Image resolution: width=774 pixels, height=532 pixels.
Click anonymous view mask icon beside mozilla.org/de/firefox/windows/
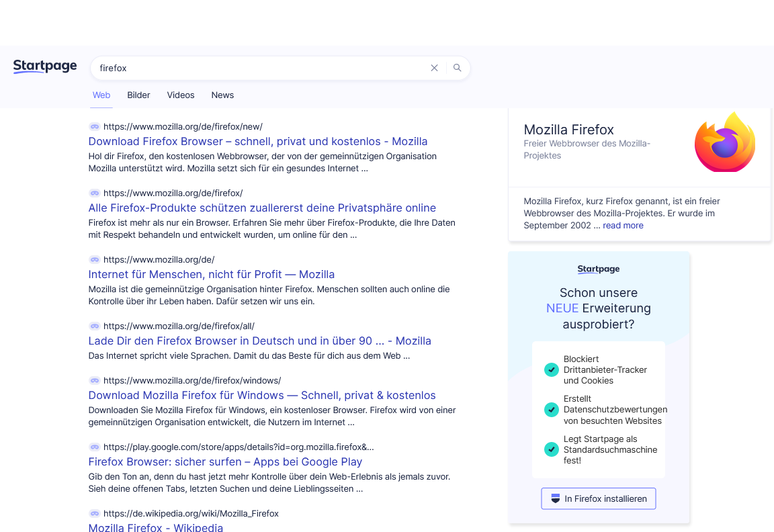pos(95,380)
